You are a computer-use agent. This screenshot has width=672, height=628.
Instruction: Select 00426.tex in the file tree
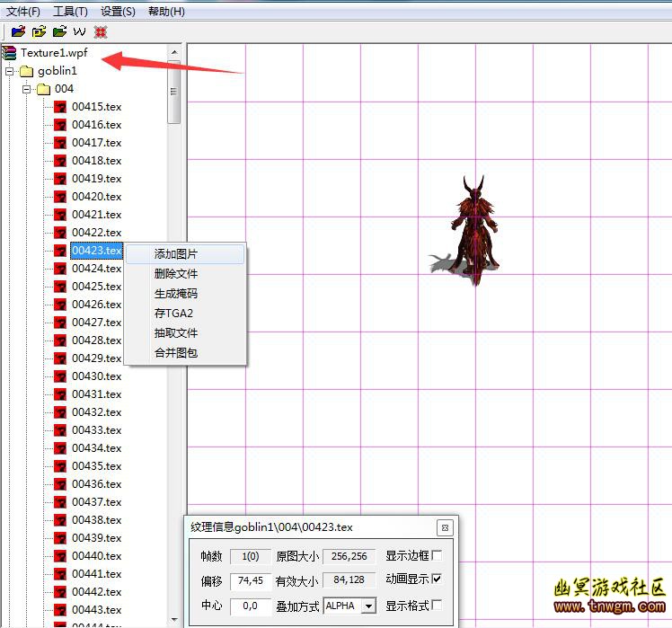pyautogui.click(x=97, y=305)
